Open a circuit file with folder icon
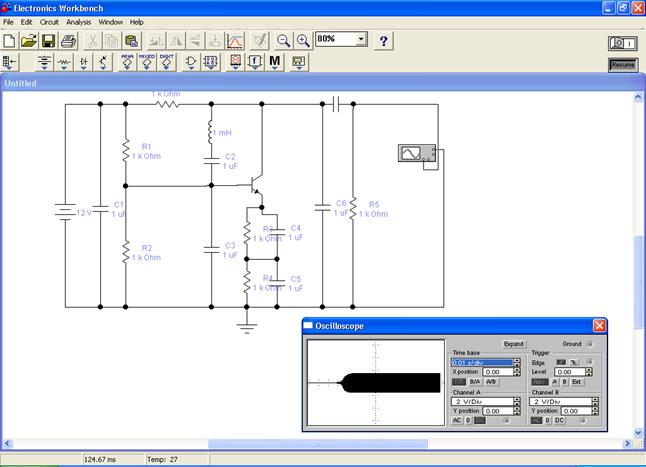 click(x=29, y=41)
